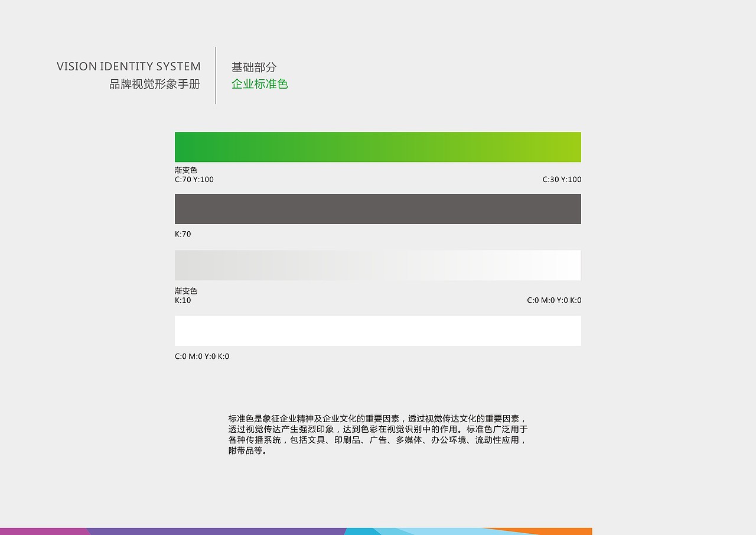This screenshot has height=535, width=756.
Task: Select the K:70 text label
Action: click(183, 234)
